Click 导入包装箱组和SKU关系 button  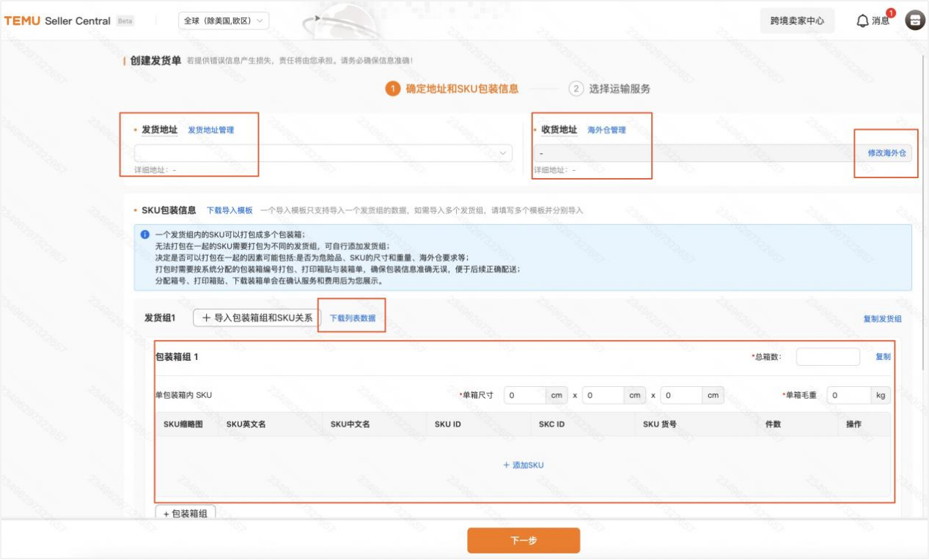pyautogui.click(x=257, y=318)
